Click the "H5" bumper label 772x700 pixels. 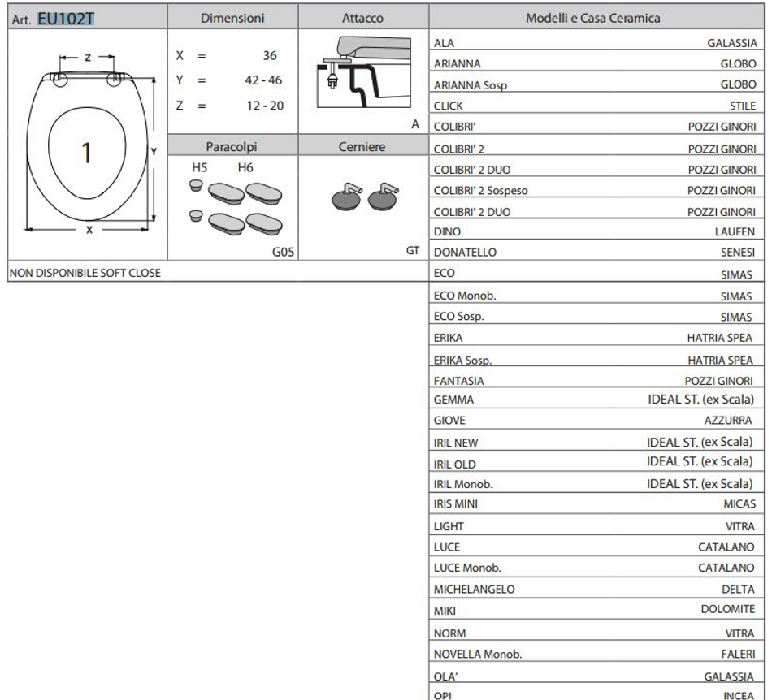(x=199, y=168)
